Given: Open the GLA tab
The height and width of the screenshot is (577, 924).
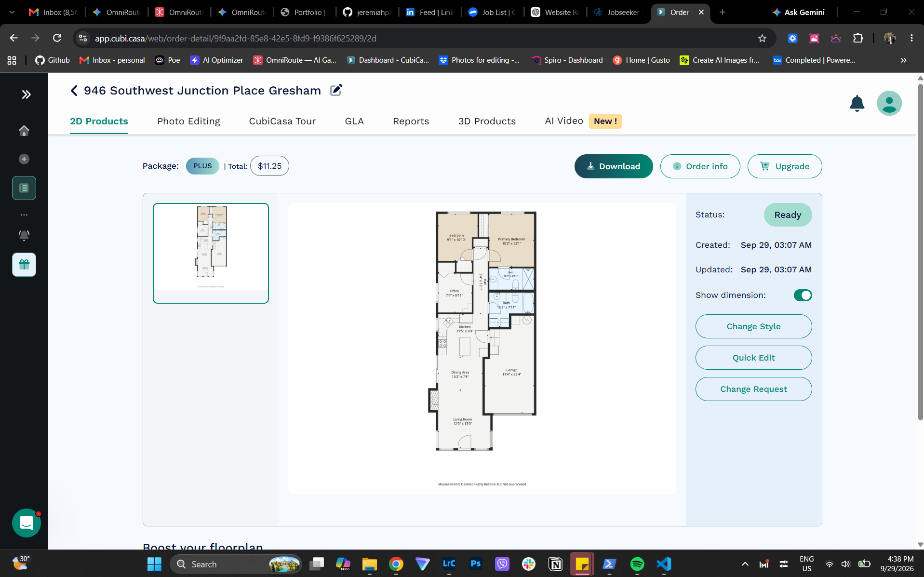Looking at the screenshot, I should point(354,121).
